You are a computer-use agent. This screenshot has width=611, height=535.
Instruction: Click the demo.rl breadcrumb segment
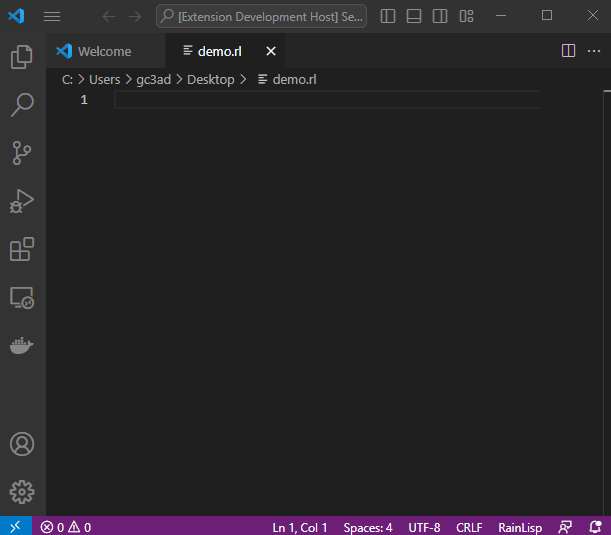click(x=288, y=80)
